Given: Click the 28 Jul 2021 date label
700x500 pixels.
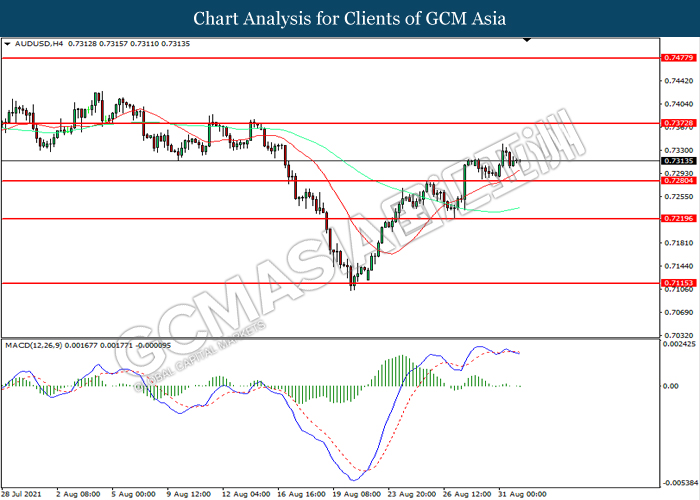Looking at the screenshot, I should point(21,494).
